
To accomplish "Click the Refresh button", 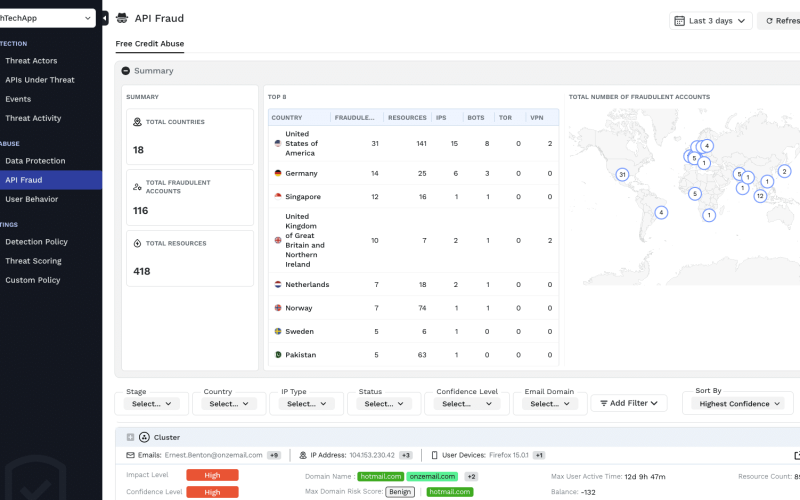I will (x=780, y=20).
